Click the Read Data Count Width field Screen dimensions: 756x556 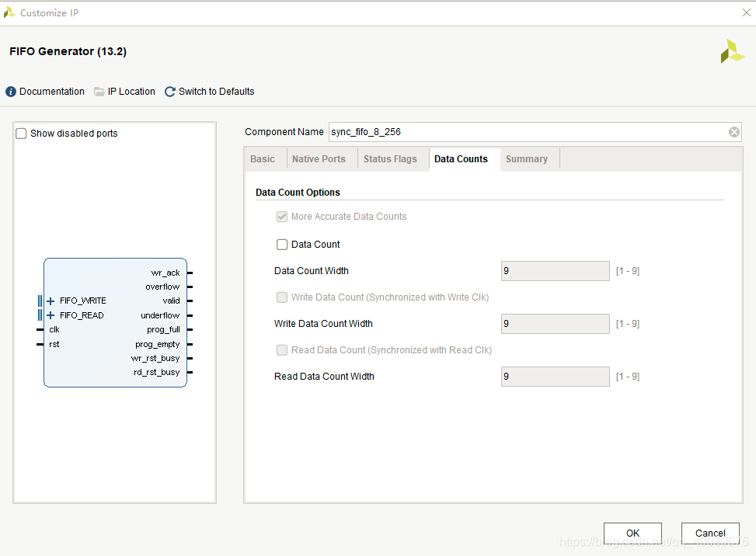click(x=556, y=377)
